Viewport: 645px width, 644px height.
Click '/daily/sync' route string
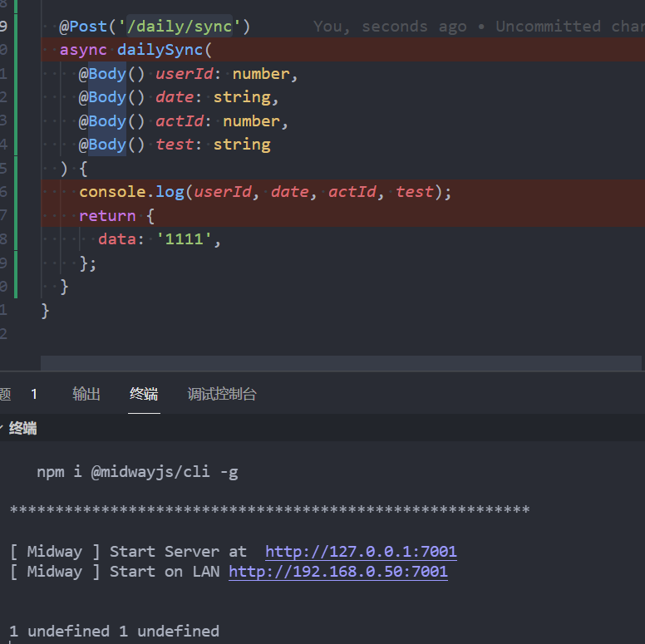180,27
